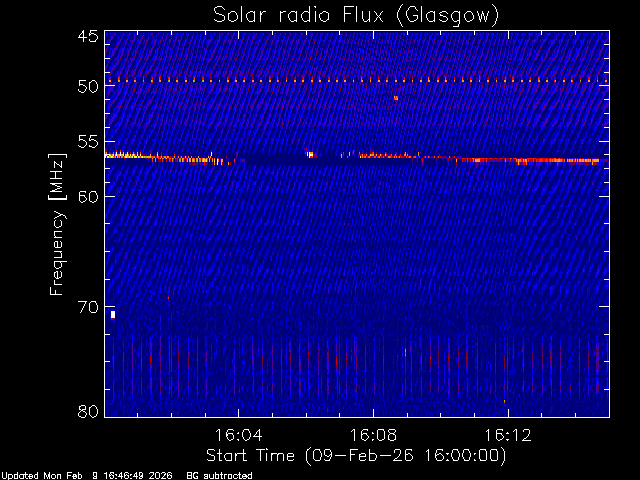Click the 60 frequency tick label
This screenshot has width=640, height=480.
(x=88, y=196)
